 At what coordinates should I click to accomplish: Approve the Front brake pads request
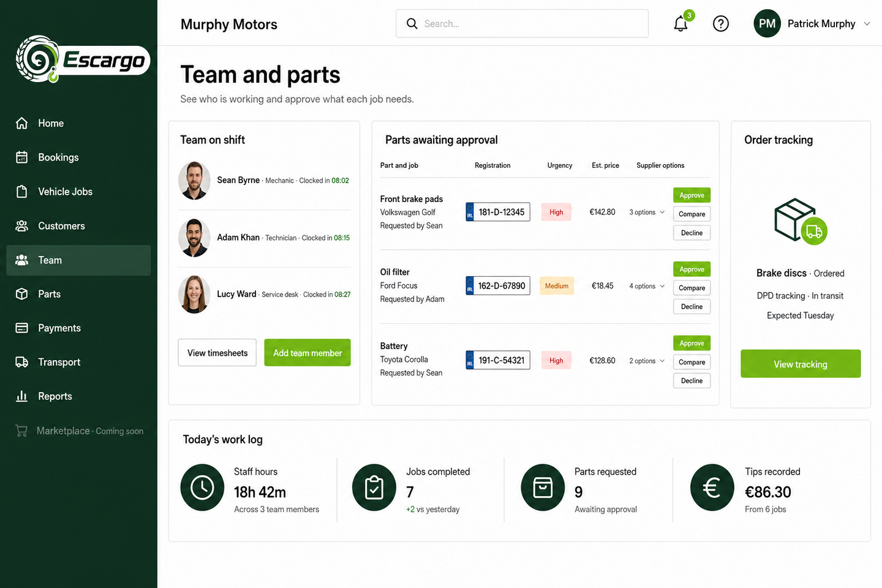pyautogui.click(x=692, y=195)
